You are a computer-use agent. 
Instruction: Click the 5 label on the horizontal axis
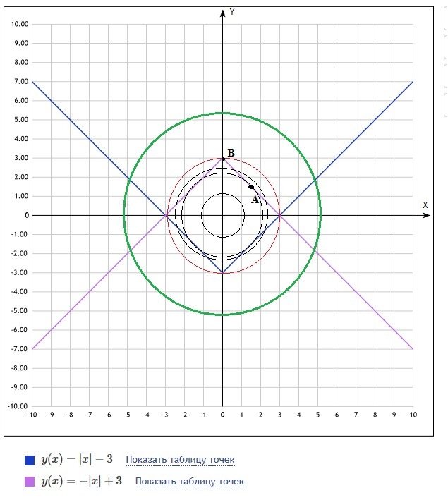[x=317, y=415]
